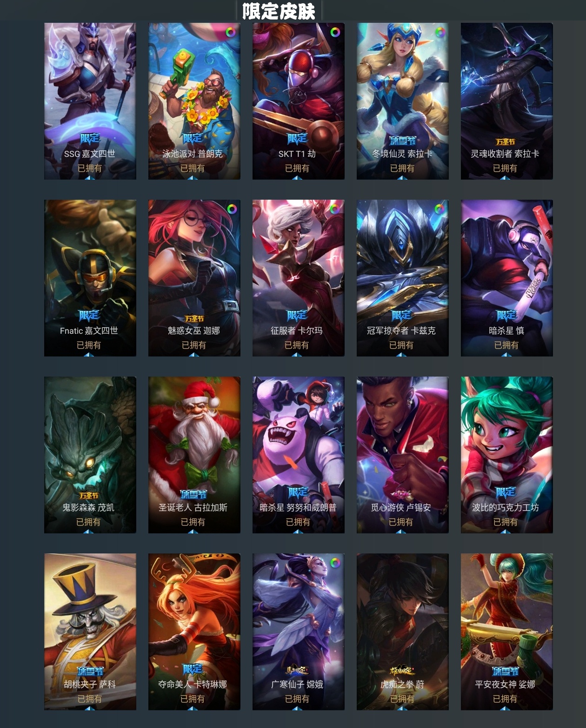This screenshot has height=728, width=586.
Task: Select 鬼影森森 茂凯 skin card
Action: click(x=90, y=455)
